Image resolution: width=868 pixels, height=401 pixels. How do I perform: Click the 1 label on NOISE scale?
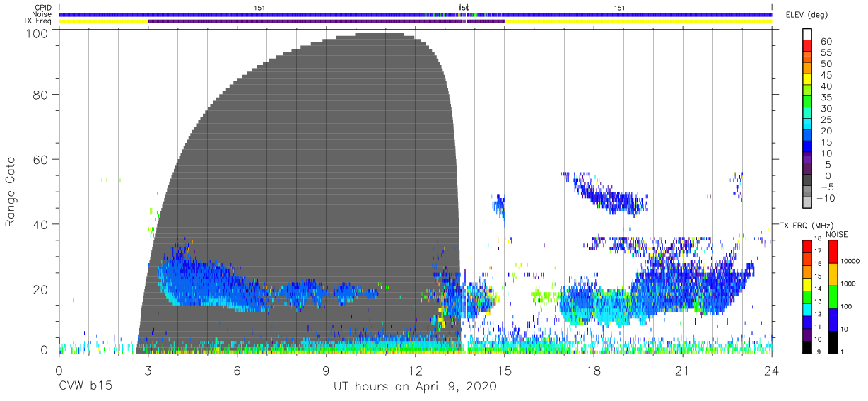(841, 351)
